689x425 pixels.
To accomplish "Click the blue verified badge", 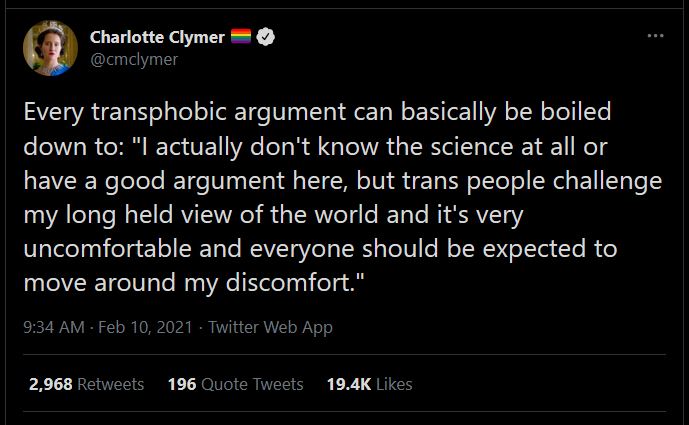I will tap(267, 38).
